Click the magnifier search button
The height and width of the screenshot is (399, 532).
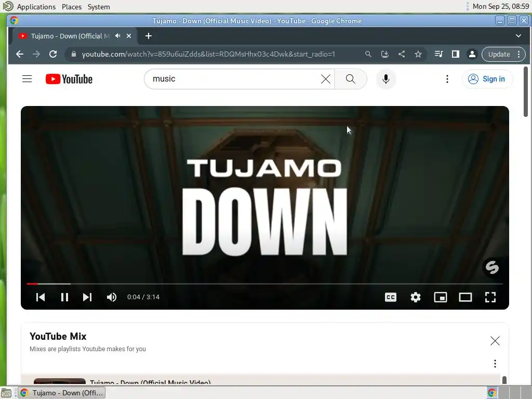351,79
